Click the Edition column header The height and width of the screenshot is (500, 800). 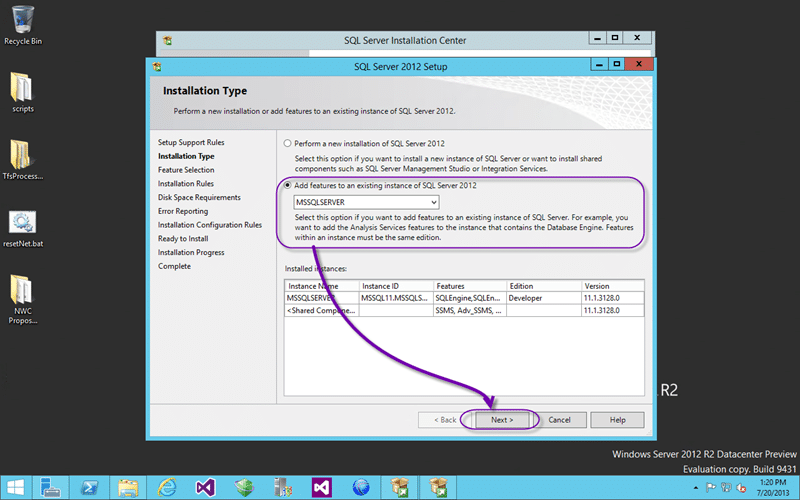pyautogui.click(x=543, y=286)
